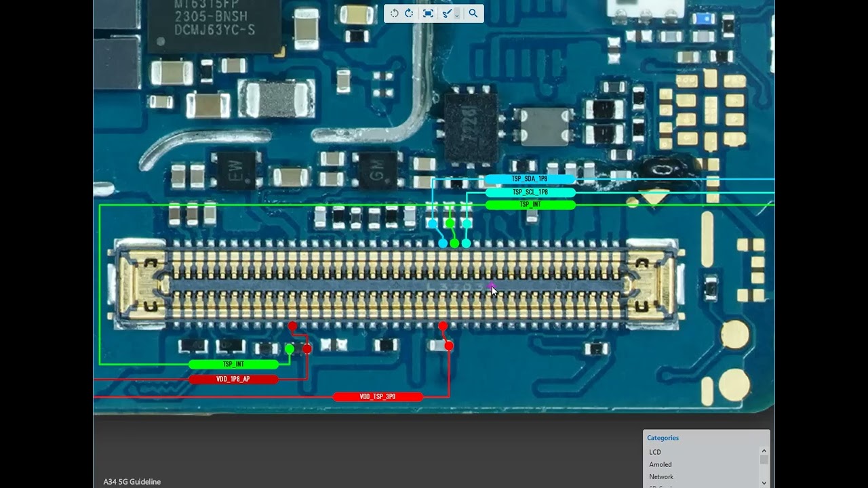Screen dimensions: 868x488
Task: Select Network in the Categories list
Action: click(661, 476)
